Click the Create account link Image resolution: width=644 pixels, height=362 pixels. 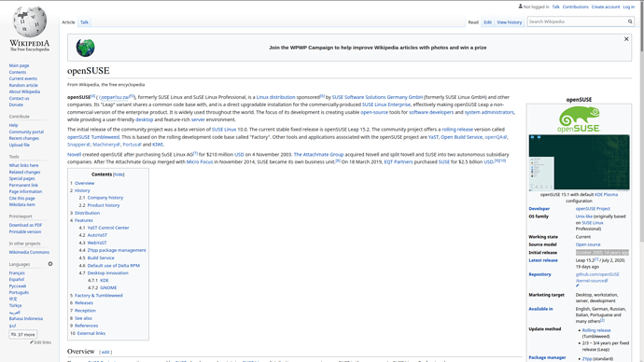[606, 7]
